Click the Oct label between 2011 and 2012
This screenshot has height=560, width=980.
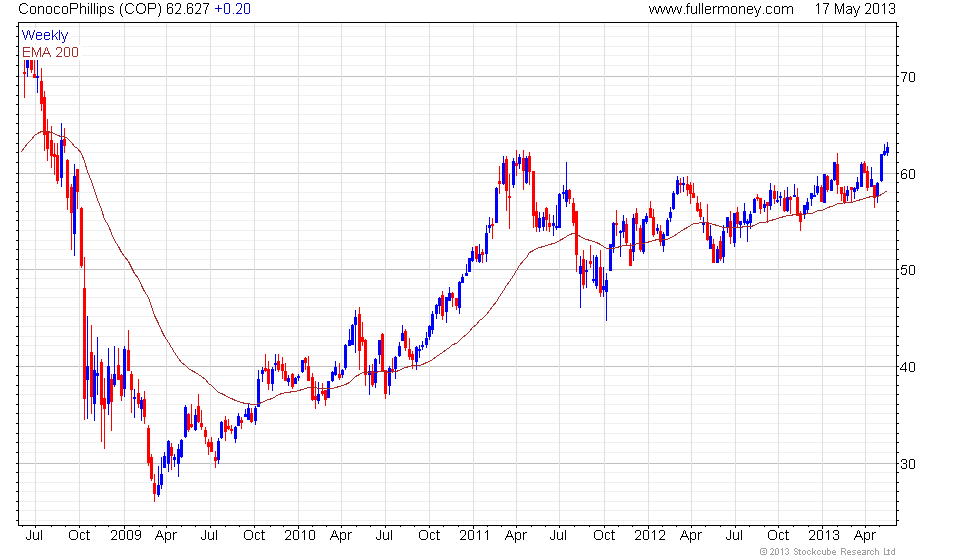click(604, 536)
